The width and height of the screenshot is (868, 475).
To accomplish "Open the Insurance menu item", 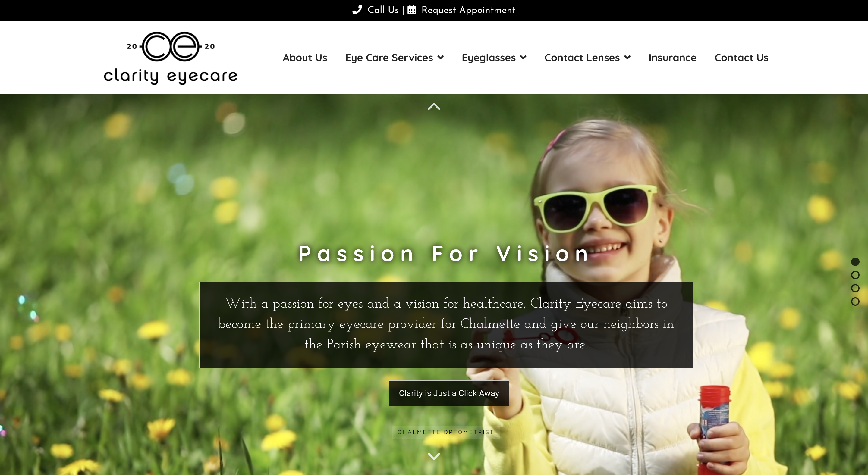I will tap(672, 58).
